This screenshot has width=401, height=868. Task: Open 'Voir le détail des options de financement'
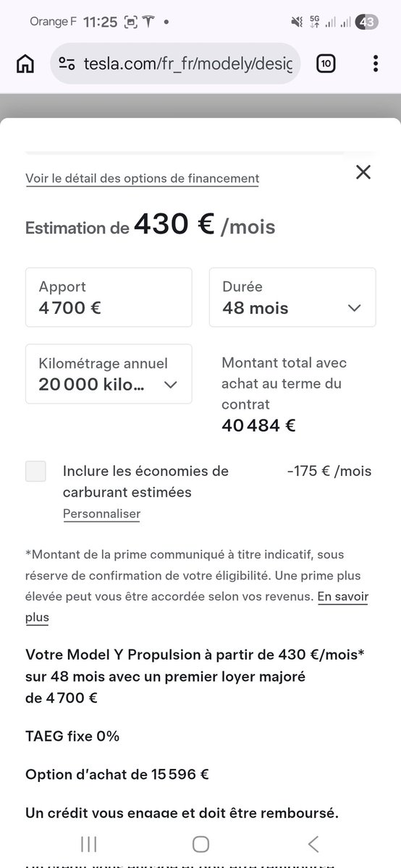(142, 178)
